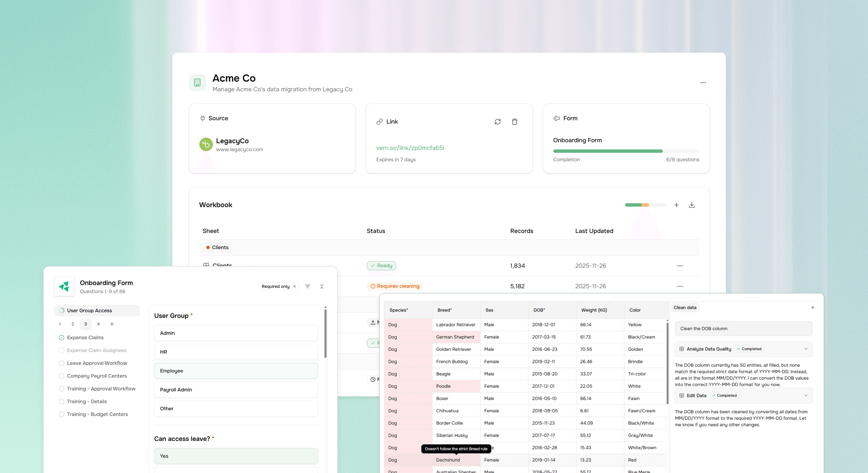Add a new sheet to the Workbook
This screenshot has width=868, height=473.
pyautogui.click(x=677, y=205)
